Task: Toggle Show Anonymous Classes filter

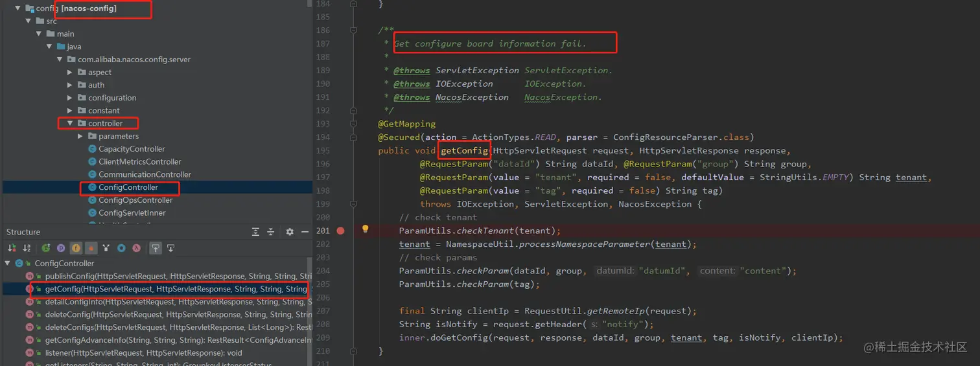Action: [121, 248]
